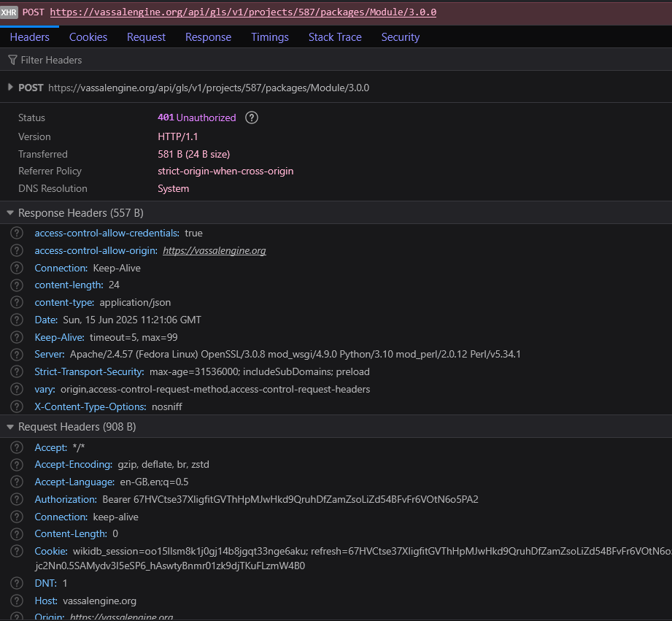Open help icon for Content-Length 0 header
The image size is (672, 621).
tap(17, 534)
